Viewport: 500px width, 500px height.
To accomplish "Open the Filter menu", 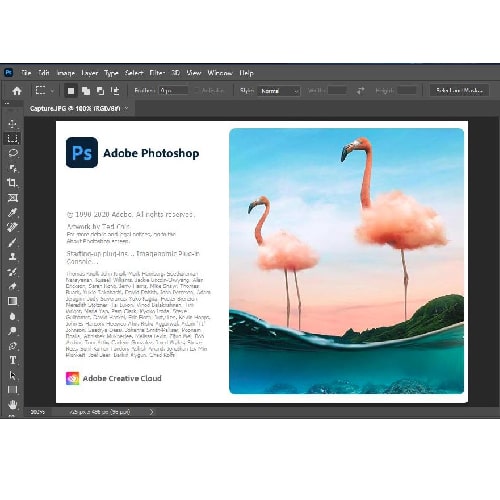I will pyautogui.click(x=157, y=73).
